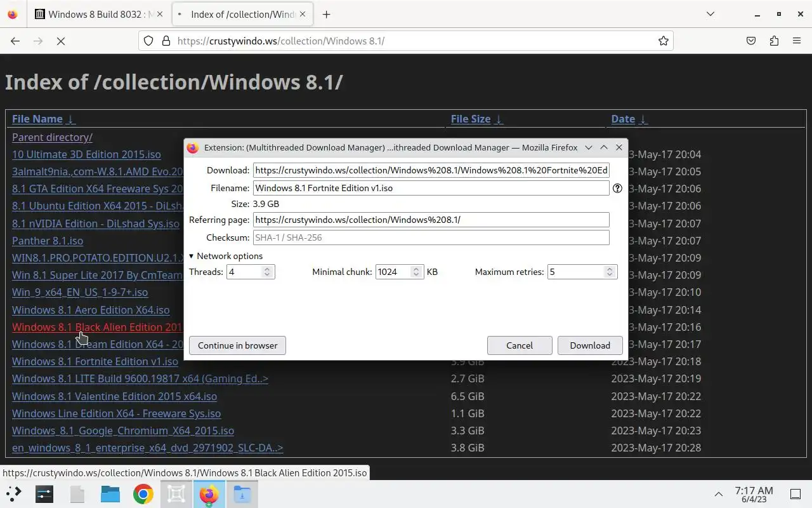Bookmark this page with the star
The width and height of the screenshot is (812, 508).
point(664,41)
